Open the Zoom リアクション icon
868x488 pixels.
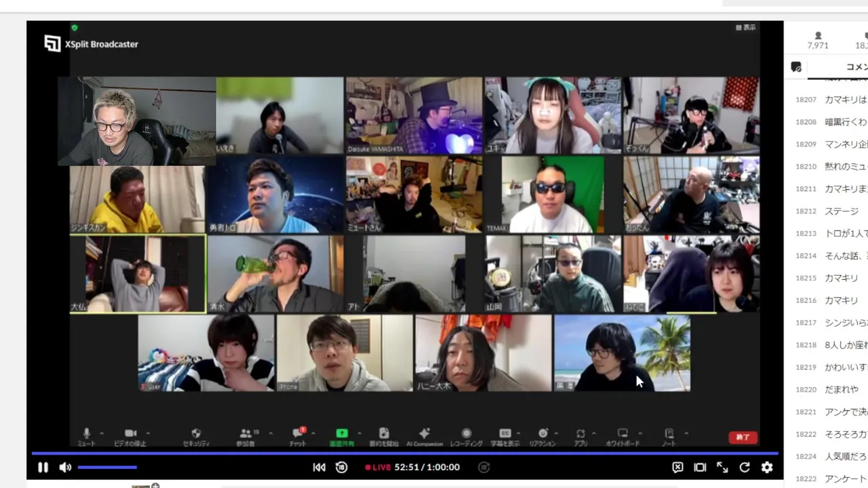coord(542,433)
